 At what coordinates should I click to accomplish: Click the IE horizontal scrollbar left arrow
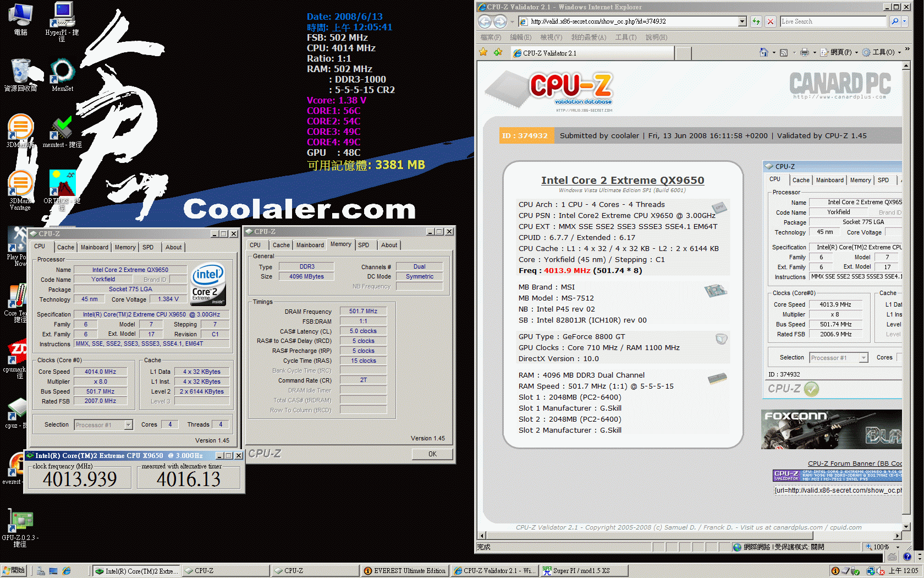tap(482, 535)
